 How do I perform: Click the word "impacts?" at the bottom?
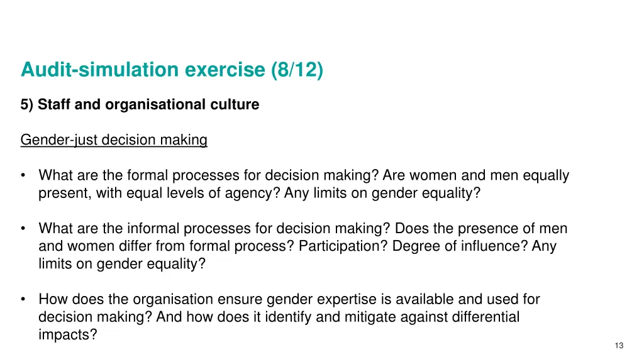[68, 334]
